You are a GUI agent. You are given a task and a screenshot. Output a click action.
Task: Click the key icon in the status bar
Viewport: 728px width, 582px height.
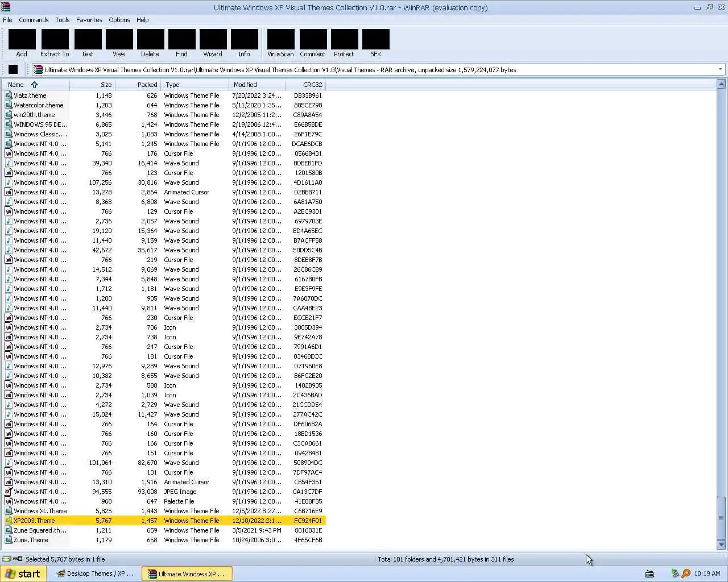(x=18, y=559)
